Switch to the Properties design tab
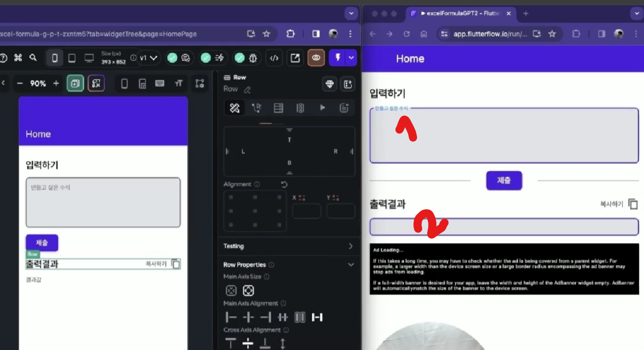This screenshot has width=644, height=350. (x=235, y=108)
